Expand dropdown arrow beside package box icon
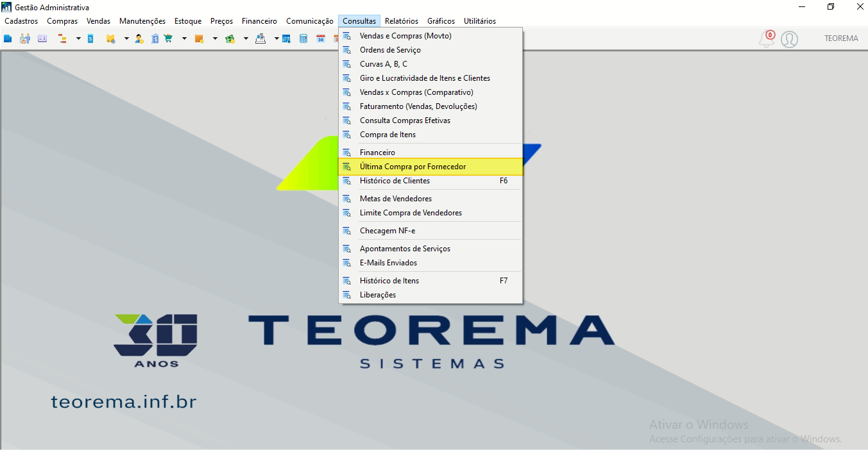This screenshot has height=450, width=868. coord(126,38)
